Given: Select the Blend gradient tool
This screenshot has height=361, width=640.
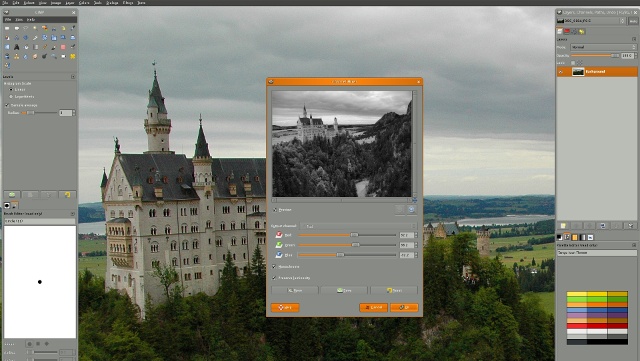Looking at the screenshot, I should click(35, 47).
